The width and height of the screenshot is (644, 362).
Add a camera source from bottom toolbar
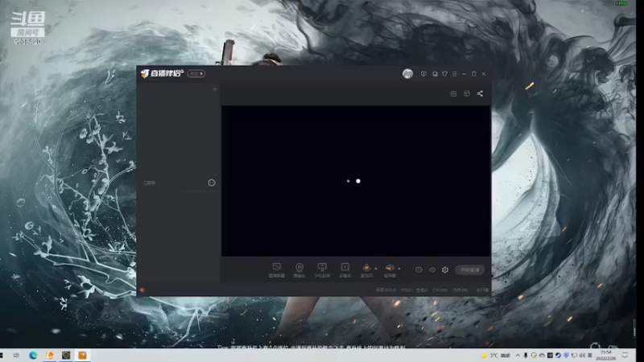click(x=299, y=269)
